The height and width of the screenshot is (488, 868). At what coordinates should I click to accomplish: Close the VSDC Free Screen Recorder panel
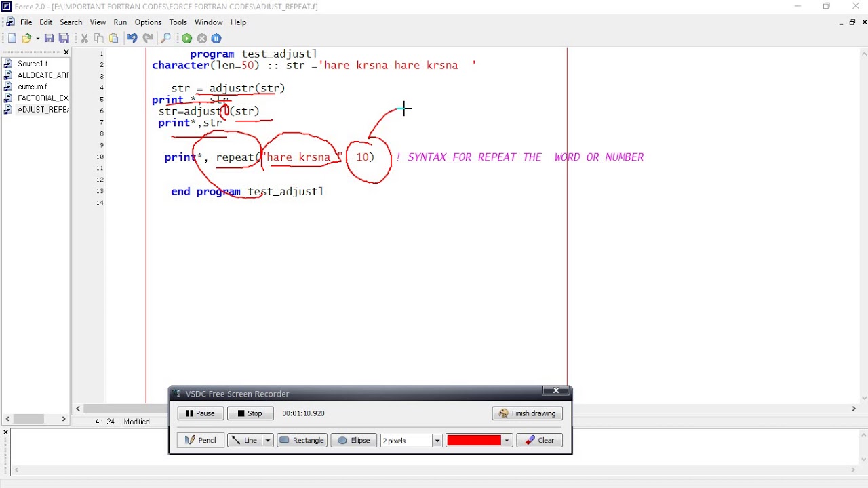556,390
